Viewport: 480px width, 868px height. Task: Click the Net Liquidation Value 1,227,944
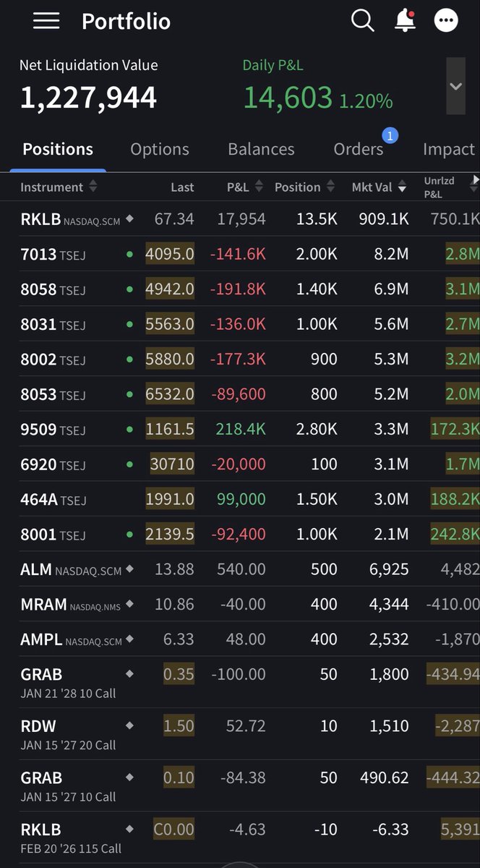click(x=88, y=98)
